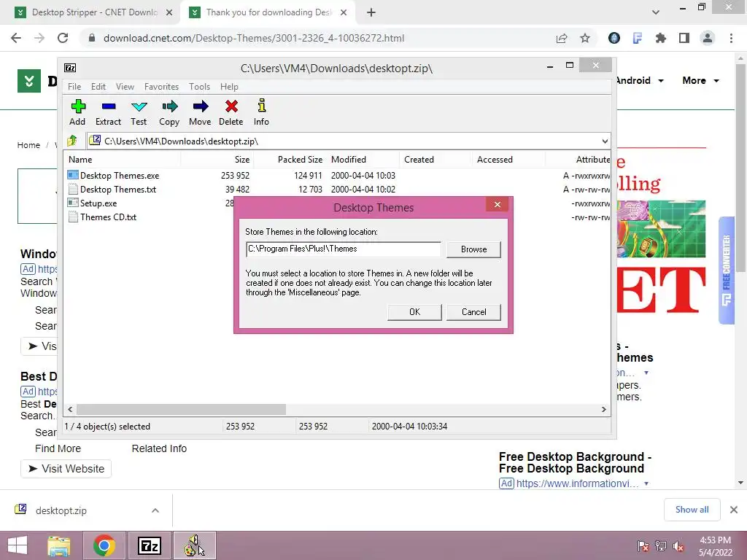
Task: Click the Home breadcrumb link
Action: 28,145
